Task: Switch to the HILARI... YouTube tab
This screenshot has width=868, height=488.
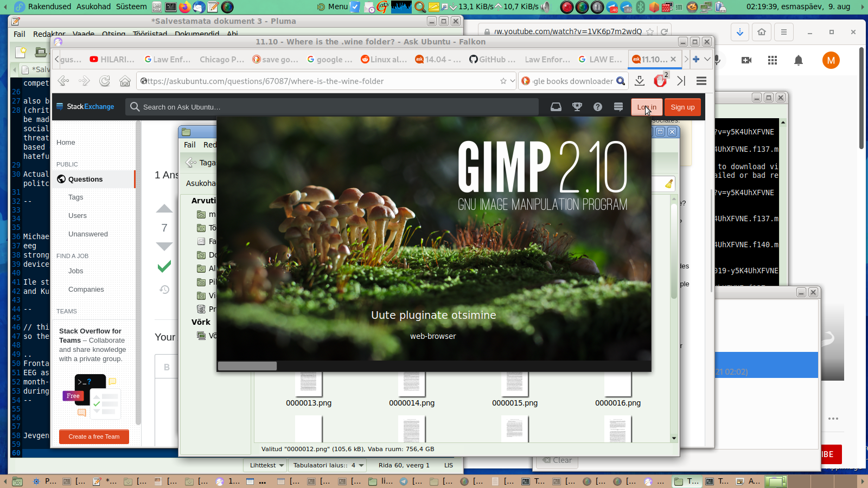Action: pos(112,59)
